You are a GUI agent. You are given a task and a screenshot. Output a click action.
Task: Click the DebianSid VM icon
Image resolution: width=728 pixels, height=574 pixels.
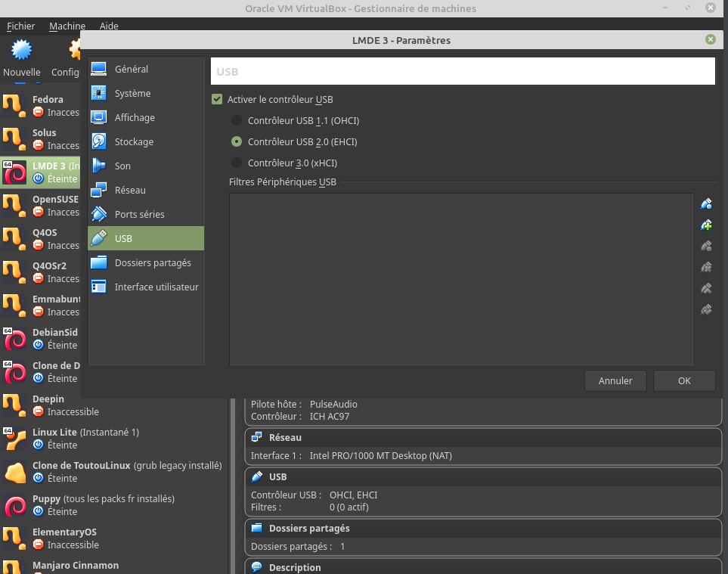coord(14,339)
